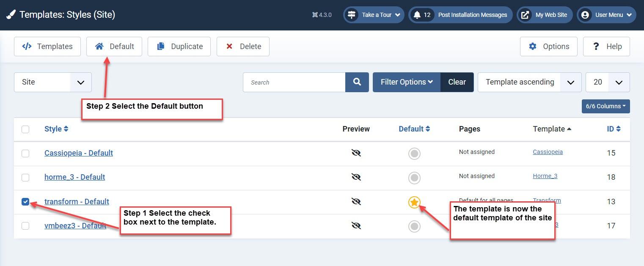Open the Cassiopeia template link
This screenshot has height=266, width=644.
548,152
